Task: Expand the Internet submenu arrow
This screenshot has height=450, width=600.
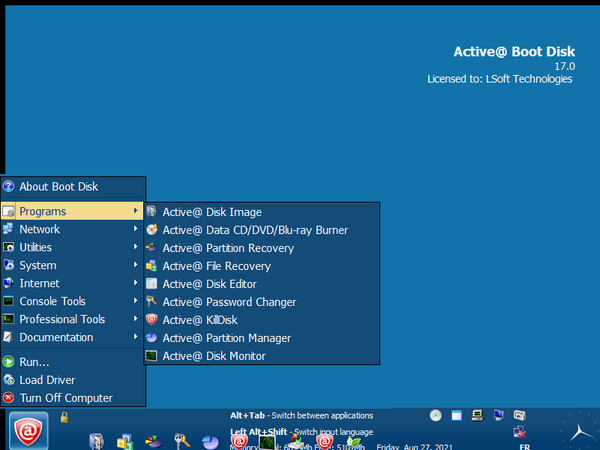Action: coord(135,283)
